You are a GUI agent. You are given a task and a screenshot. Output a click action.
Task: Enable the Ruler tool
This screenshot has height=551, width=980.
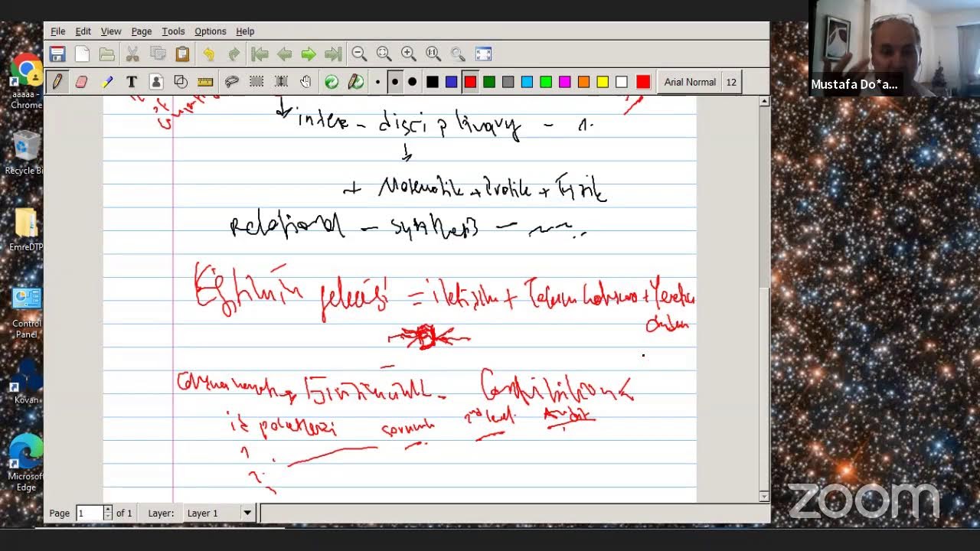[205, 82]
